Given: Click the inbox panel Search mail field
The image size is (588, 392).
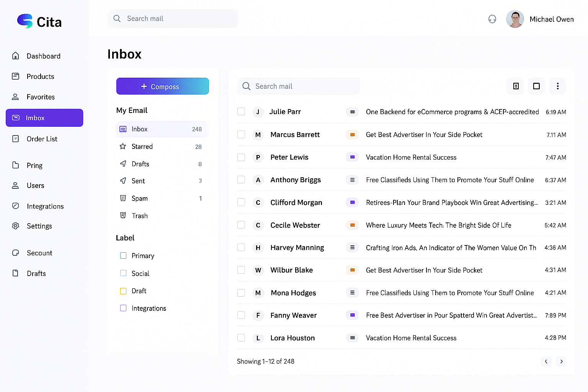Looking at the screenshot, I should 299,86.
